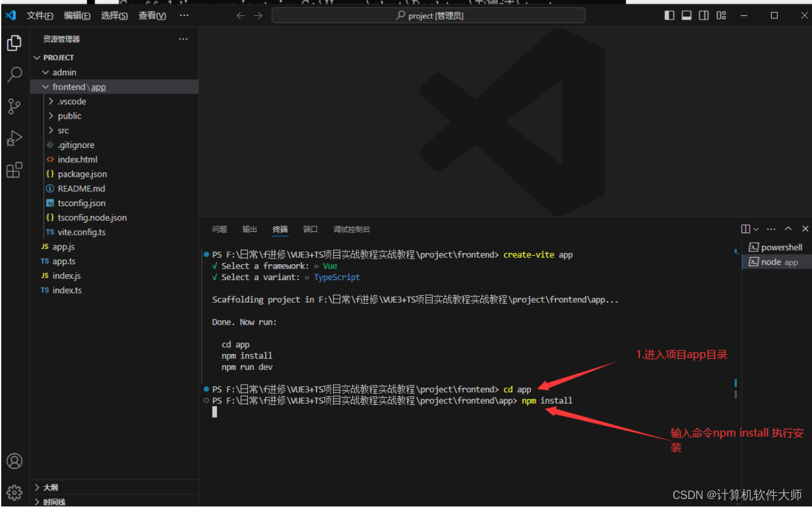The width and height of the screenshot is (812, 507).
Task: Collapse the admin folder
Action: coord(114,72)
